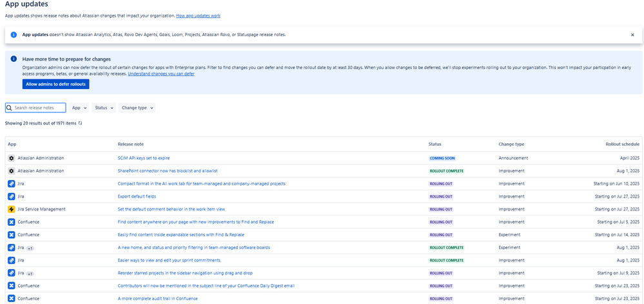Click Experiment type in new home filtering row
This screenshot has width=644, height=304.
point(509,247)
